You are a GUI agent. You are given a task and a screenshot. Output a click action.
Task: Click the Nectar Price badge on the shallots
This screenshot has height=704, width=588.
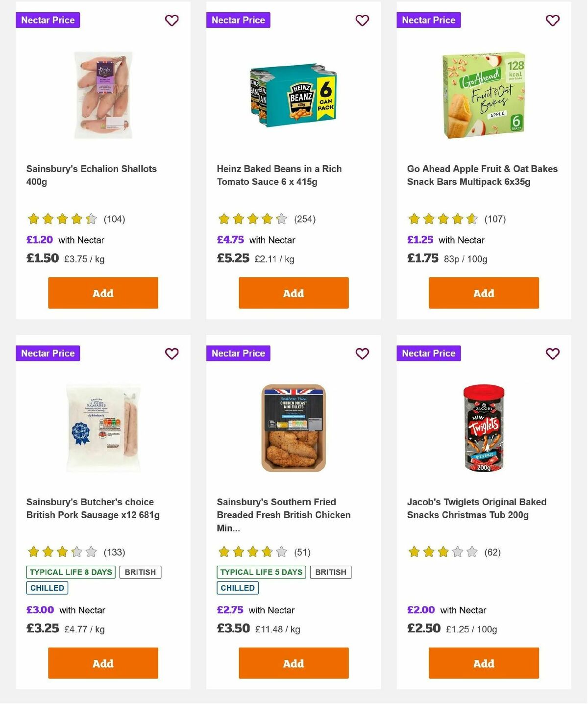coord(48,20)
